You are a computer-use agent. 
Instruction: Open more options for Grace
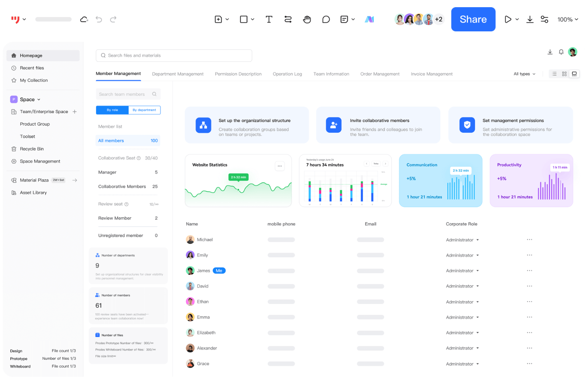530,363
